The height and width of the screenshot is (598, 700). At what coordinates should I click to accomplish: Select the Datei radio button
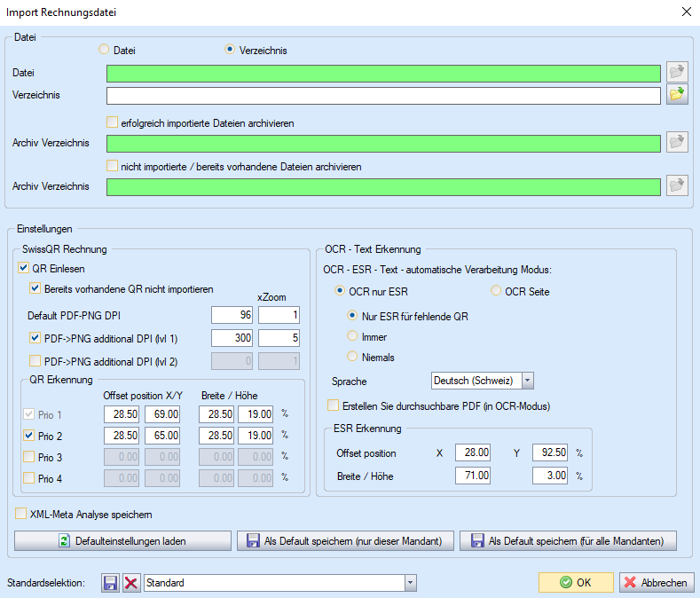(x=104, y=51)
